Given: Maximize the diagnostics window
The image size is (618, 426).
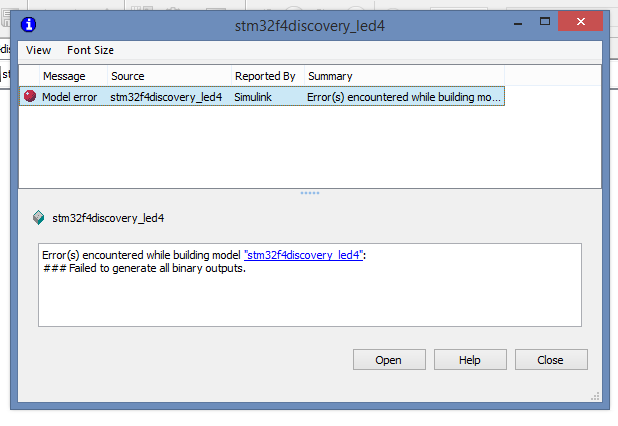Looking at the screenshot, I should [x=545, y=21].
